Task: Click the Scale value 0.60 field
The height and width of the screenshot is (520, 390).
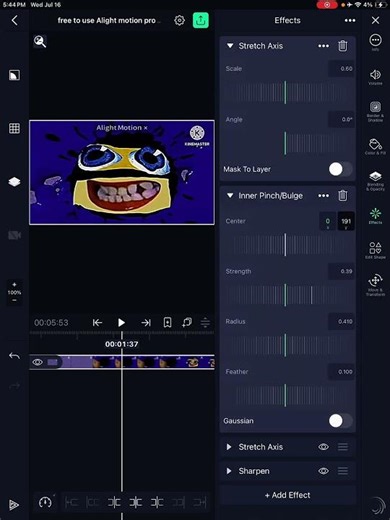Action: 341,68
